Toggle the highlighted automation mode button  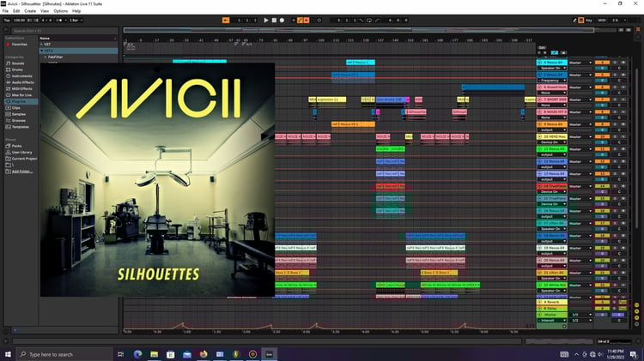(x=555, y=53)
